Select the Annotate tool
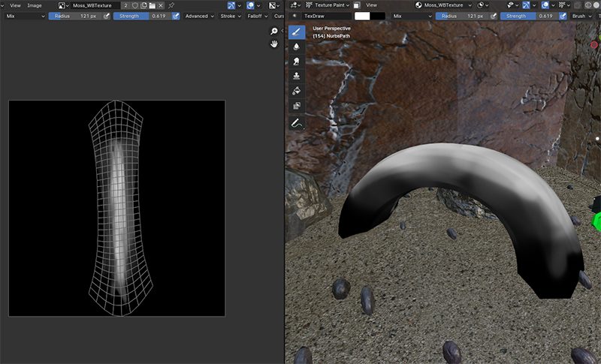 tap(297, 123)
